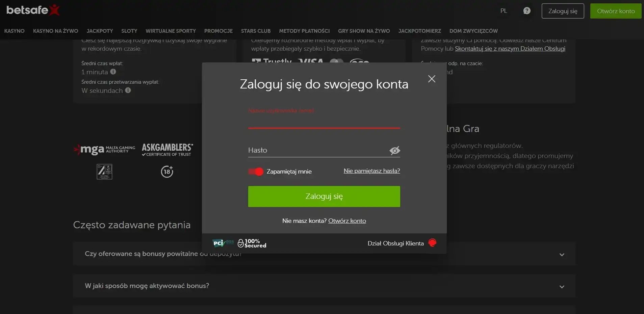
Task: Go to SLOTY section
Action: tap(129, 31)
